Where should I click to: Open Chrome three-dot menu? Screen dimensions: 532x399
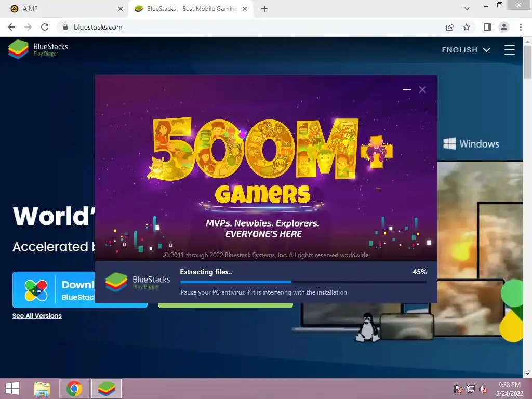pyautogui.click(x=521, y=27)
